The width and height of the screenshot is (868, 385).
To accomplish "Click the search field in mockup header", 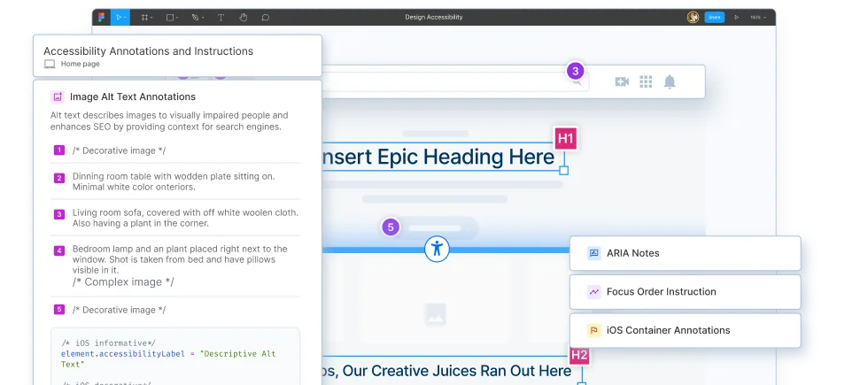I will (455, 81).
